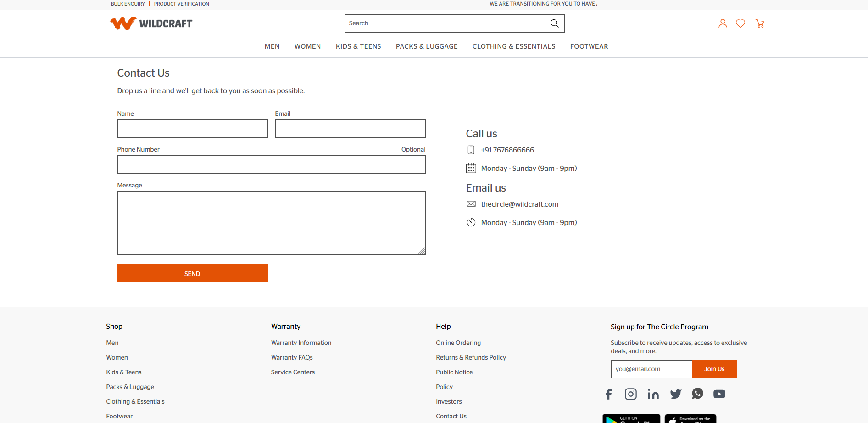Screen dimensions: 868x423
Task: Open Investors link
Action: pos(449,401)
